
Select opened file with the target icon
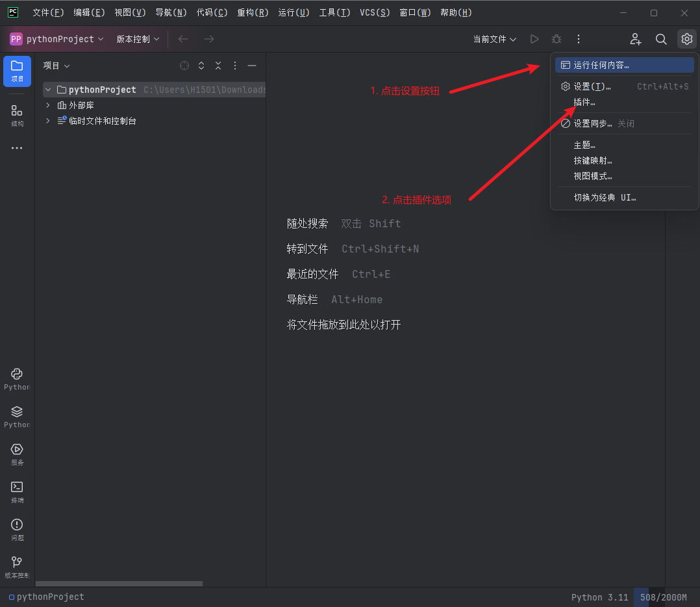coord(184,65)
